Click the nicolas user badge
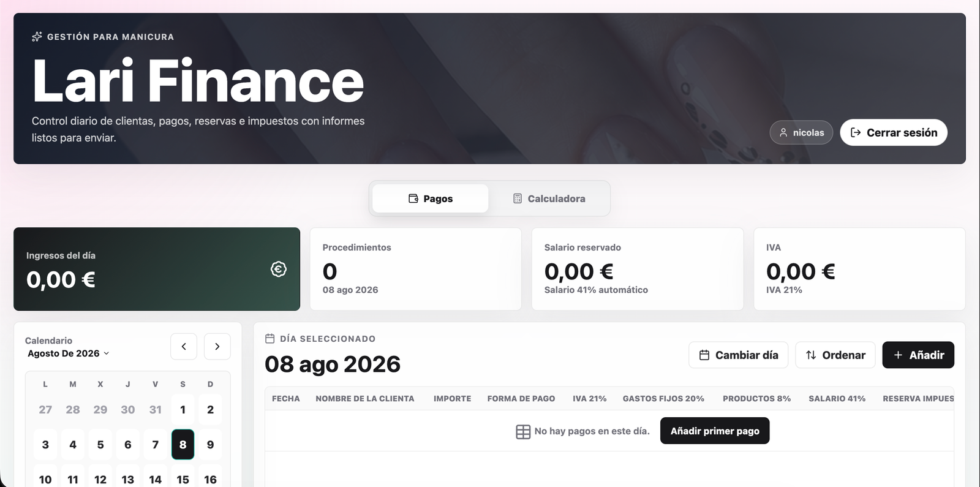 coord(801,132)
